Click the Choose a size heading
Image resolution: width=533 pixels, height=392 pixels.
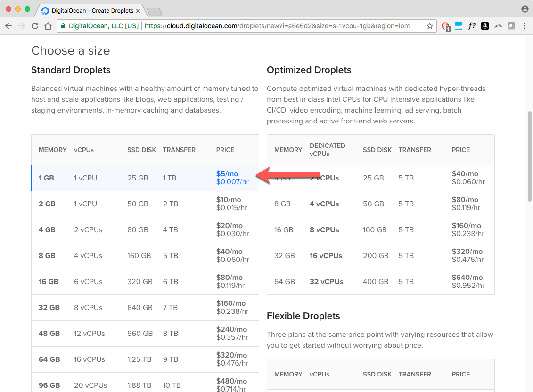tap(71, 51)
